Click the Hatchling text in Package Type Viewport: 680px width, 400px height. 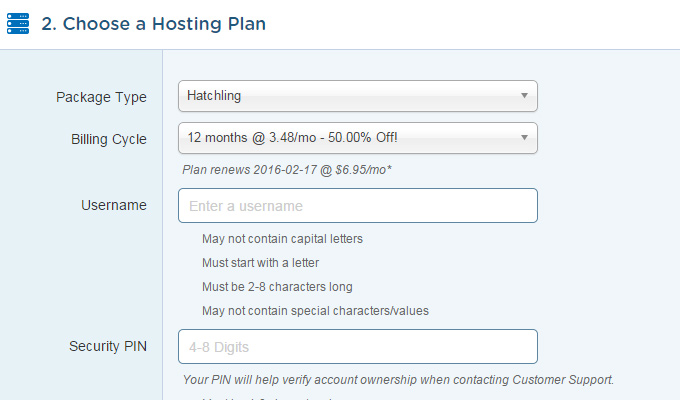[x=214, y=95]
